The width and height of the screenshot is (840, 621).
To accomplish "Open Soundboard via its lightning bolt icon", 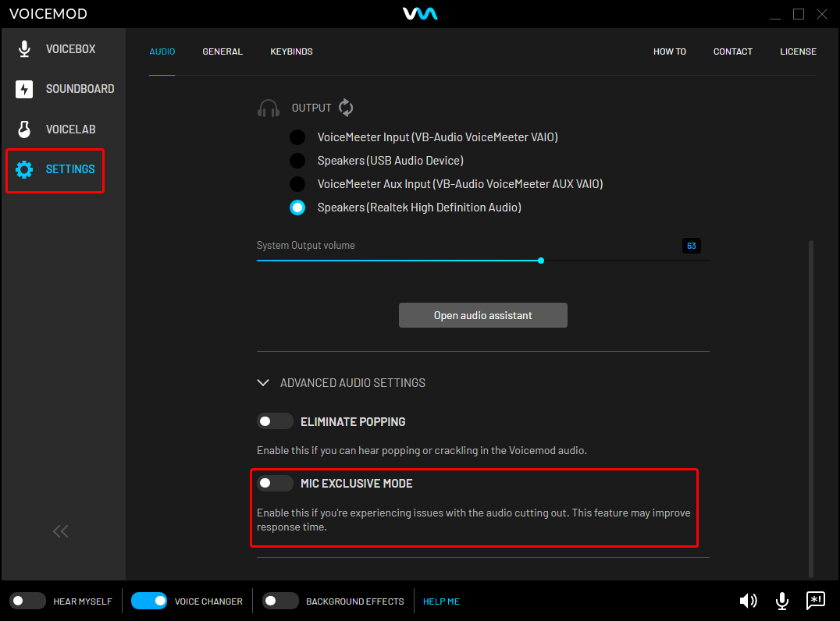I will point(24,89).
